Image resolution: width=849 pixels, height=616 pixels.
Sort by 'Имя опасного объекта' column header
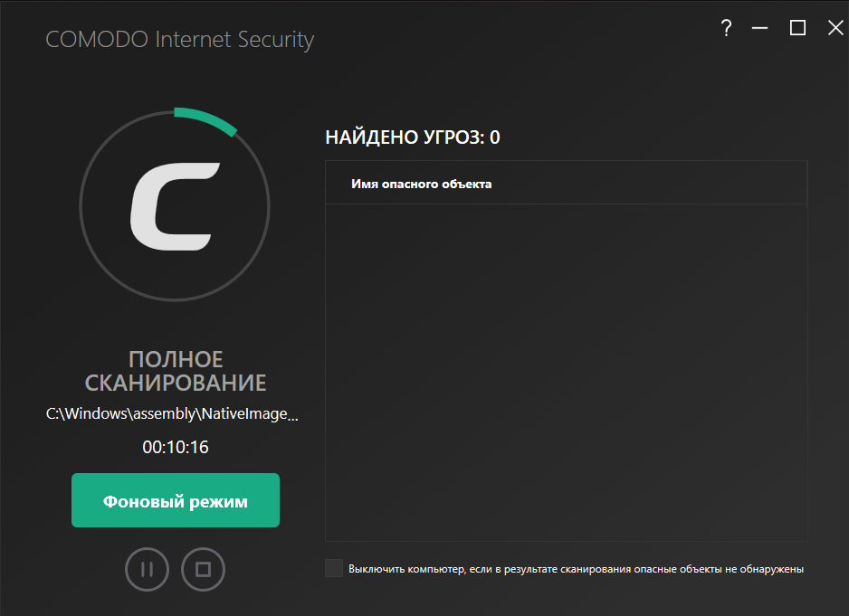click(x=421, y=184)
